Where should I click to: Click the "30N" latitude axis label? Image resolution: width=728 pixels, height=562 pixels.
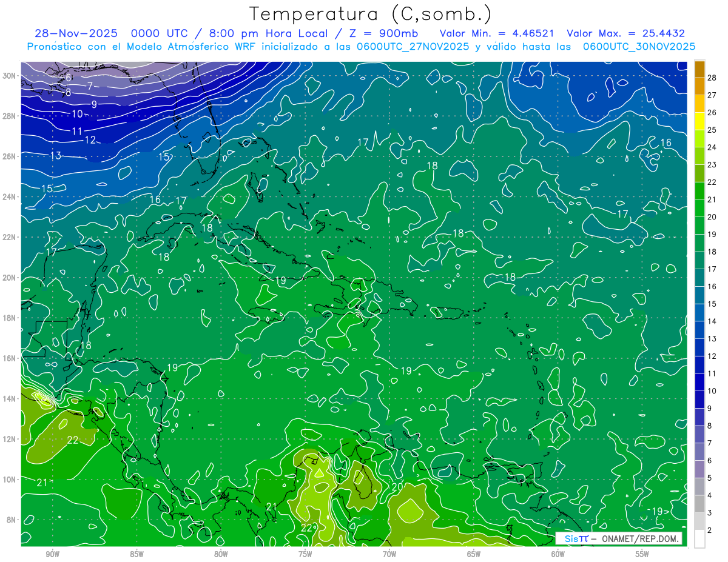pyautogui.click(x=10, y=76)
